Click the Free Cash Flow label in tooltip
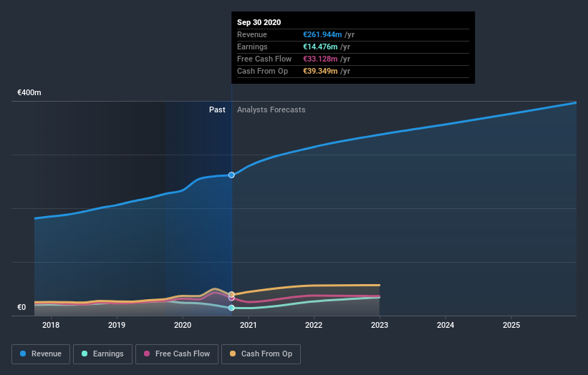This screenshot has height=375, width=588. [x=264, y=59]
